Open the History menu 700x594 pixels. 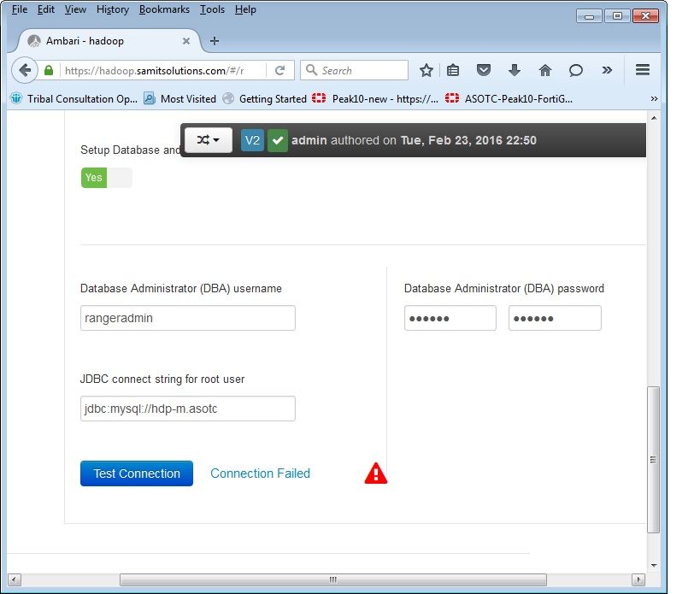point(113,9)
